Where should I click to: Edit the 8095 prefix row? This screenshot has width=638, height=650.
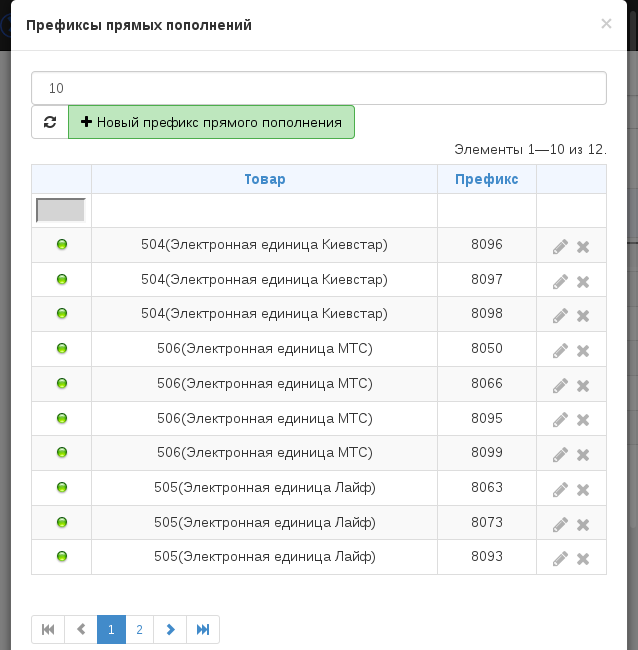(560, 420)
